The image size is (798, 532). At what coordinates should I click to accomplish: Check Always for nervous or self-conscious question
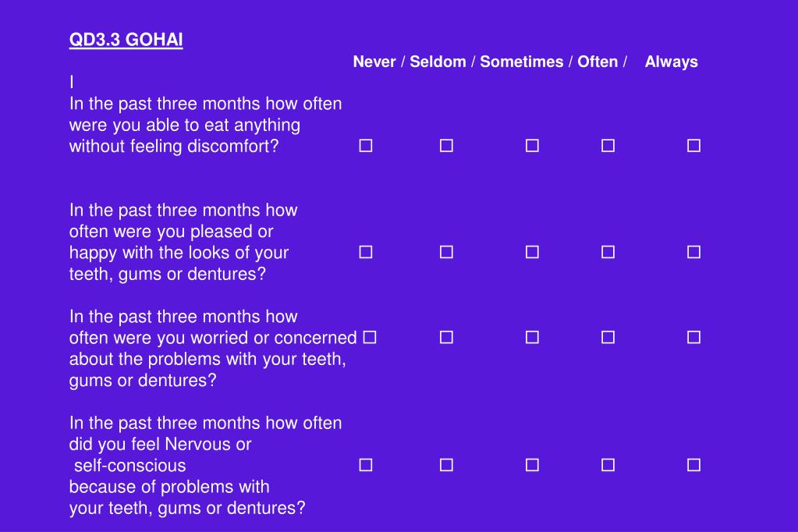(x=693, y=465)
